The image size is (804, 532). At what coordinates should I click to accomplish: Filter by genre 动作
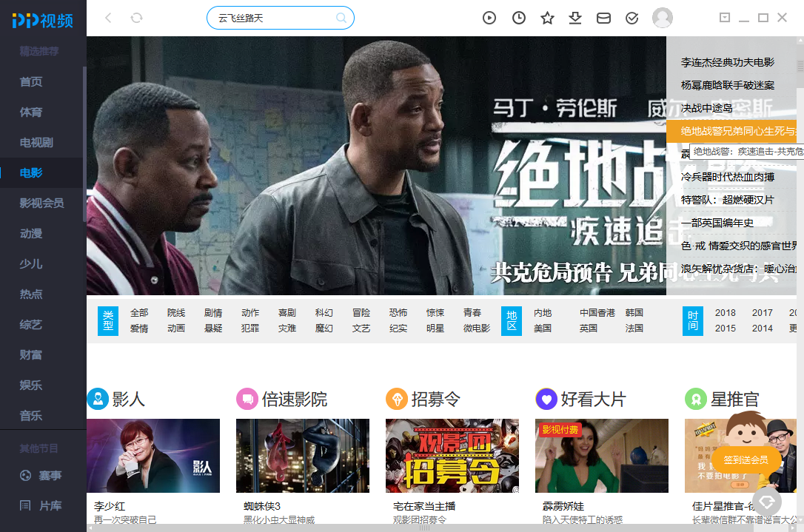250,313
